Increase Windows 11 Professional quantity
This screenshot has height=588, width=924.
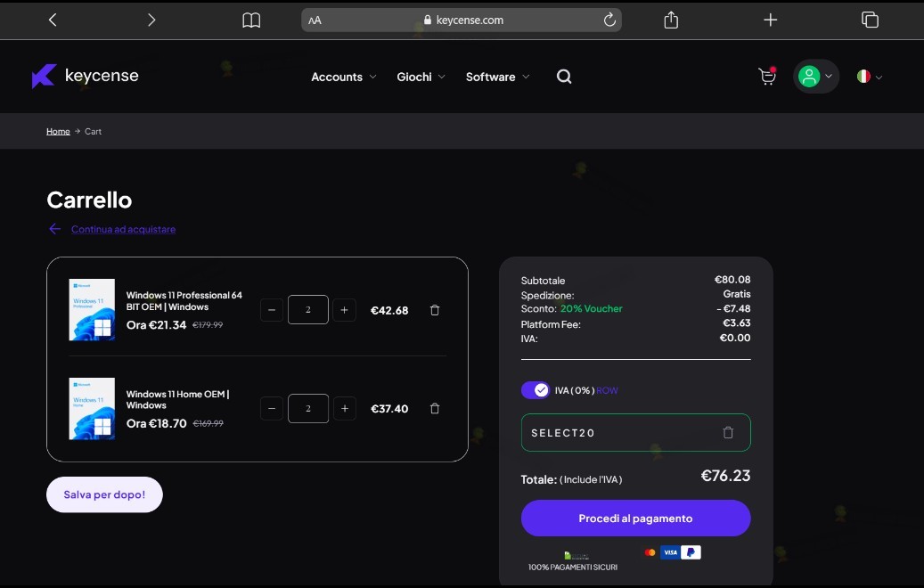click(344, 310)
